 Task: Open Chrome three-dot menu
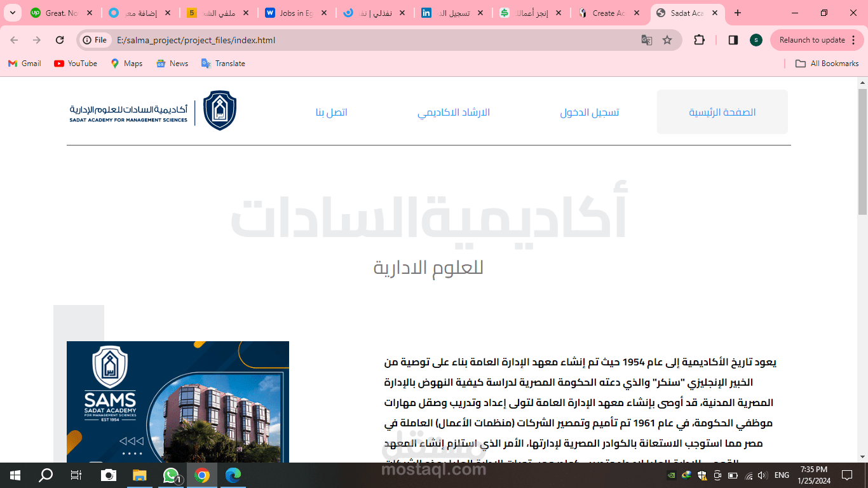click(853, 40)
